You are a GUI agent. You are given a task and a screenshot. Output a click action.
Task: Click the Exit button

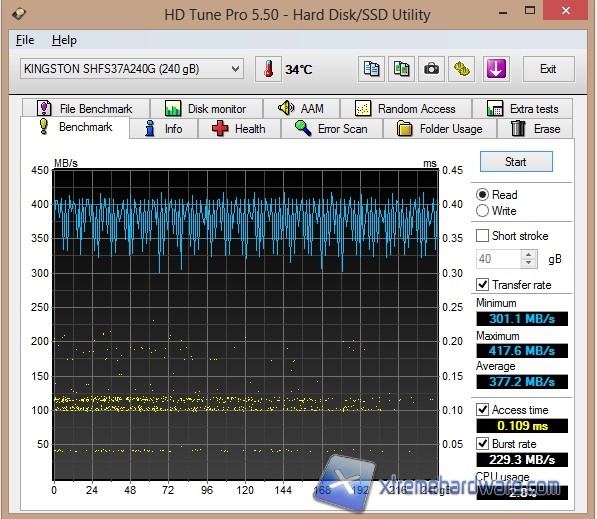[x=548, y=69]
